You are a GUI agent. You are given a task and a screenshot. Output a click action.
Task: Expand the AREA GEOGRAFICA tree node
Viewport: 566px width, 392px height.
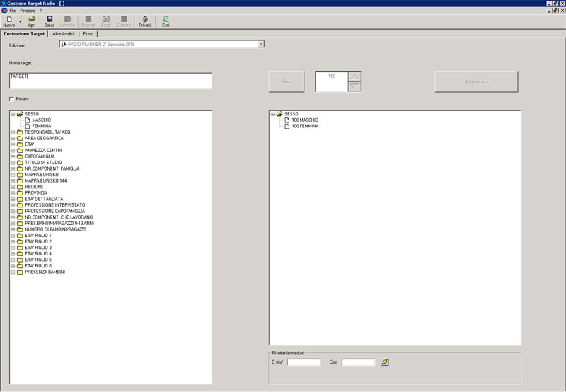point(13,138)
